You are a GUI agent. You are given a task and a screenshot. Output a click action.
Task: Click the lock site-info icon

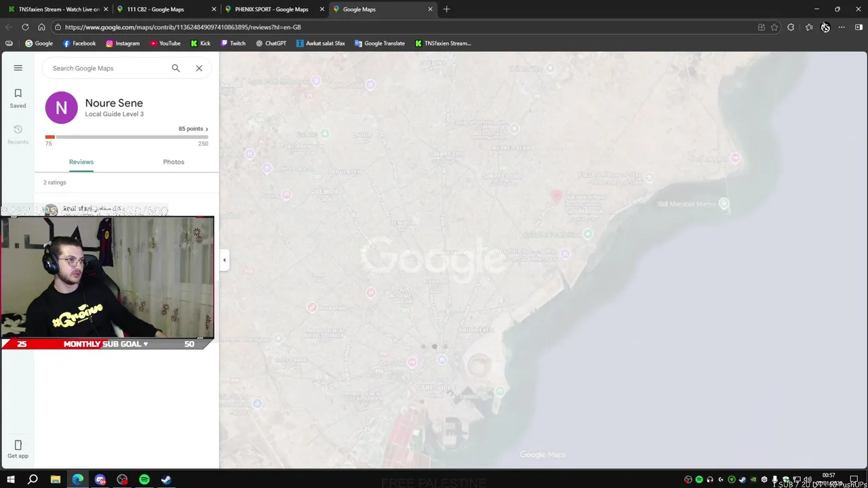(58, 27)
